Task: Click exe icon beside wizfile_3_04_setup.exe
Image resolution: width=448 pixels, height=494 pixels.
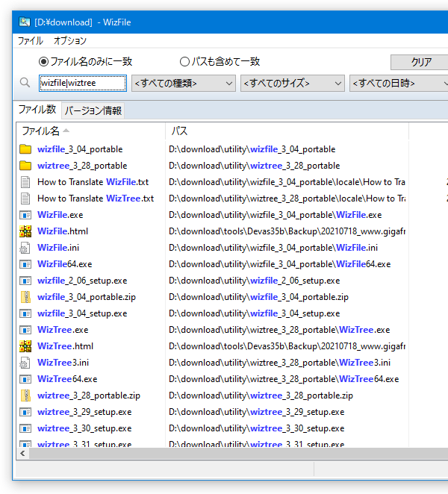Action: [25, 313]
